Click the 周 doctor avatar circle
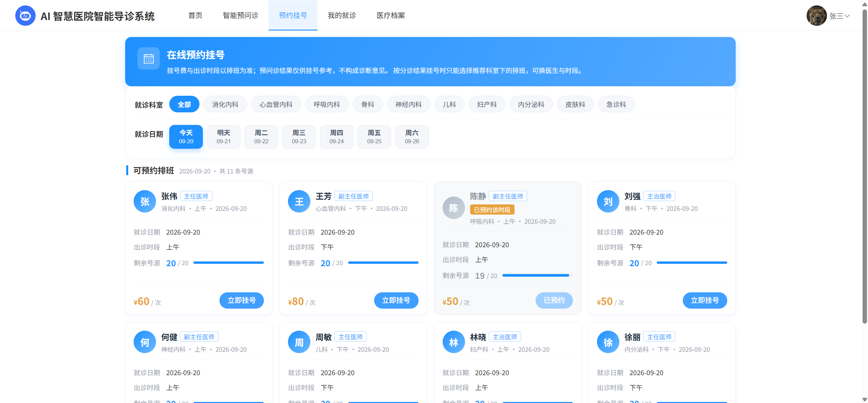 point(299,342)
